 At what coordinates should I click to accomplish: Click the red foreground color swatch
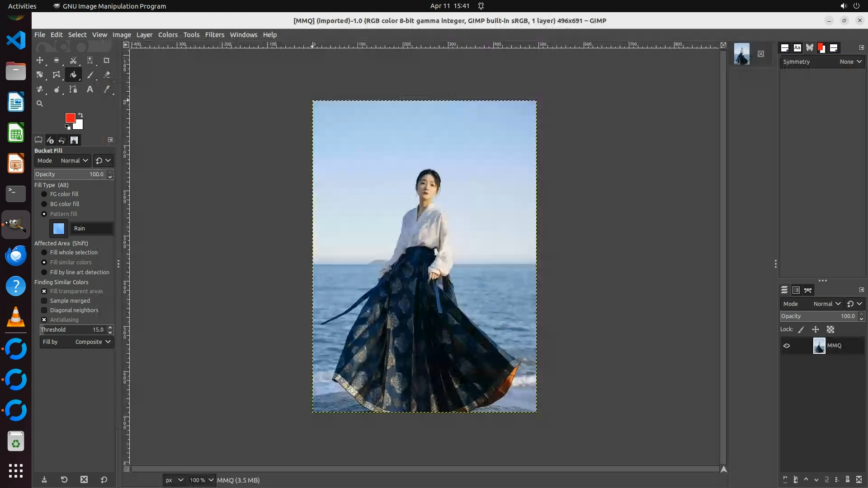click(x=70, y=118)
